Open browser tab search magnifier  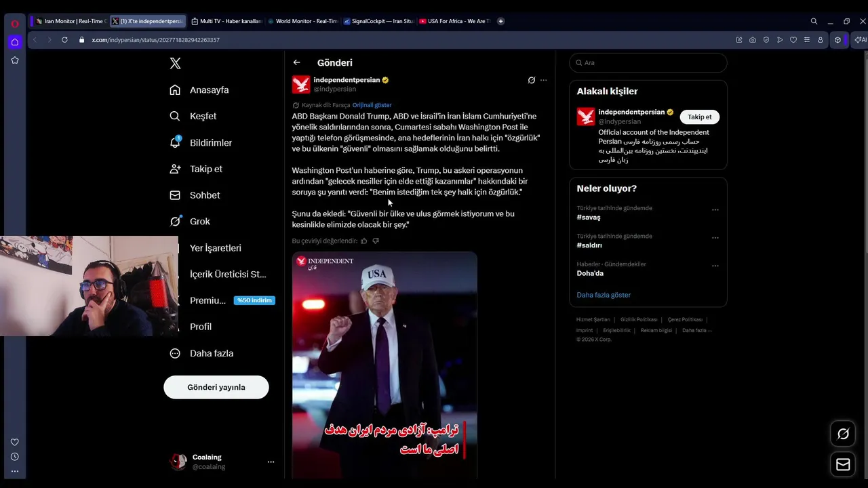tap(814, 21)
